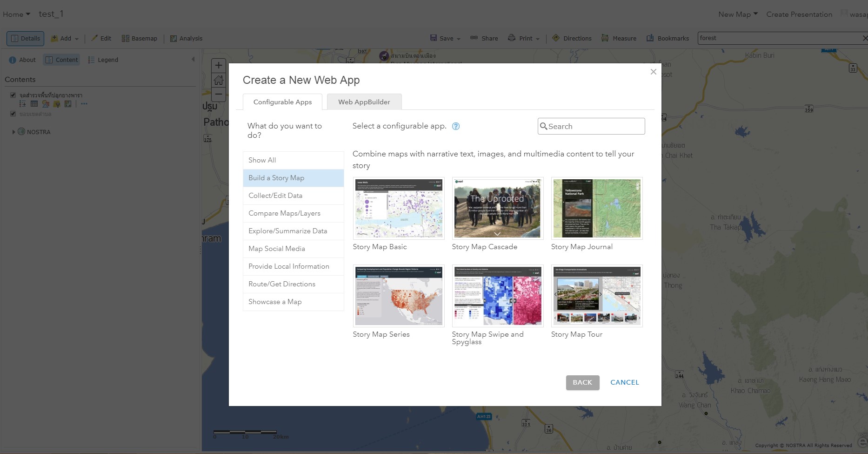The height and width of the screenshot is (454, 868).
Task: Click the show legend icon under the first layer
Action: [x=22, y=104]
